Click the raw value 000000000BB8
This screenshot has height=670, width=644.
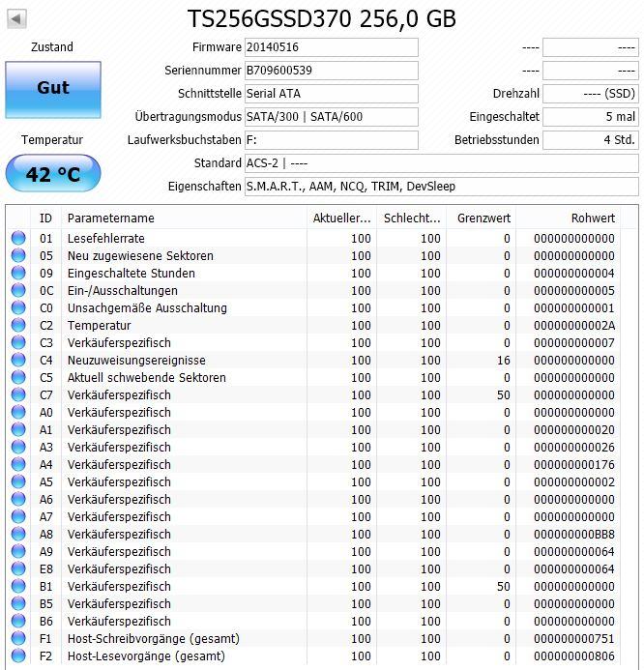click(574, 535)
